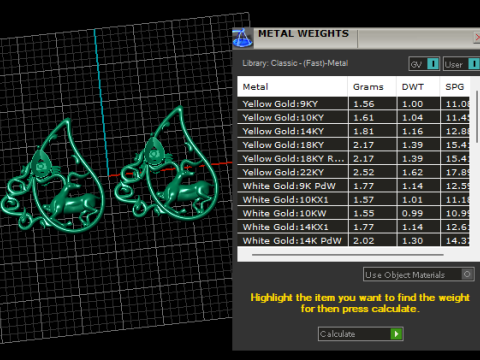Select the Yellow Gold:10KY row

pyautogui.click(x=353, y=118)
